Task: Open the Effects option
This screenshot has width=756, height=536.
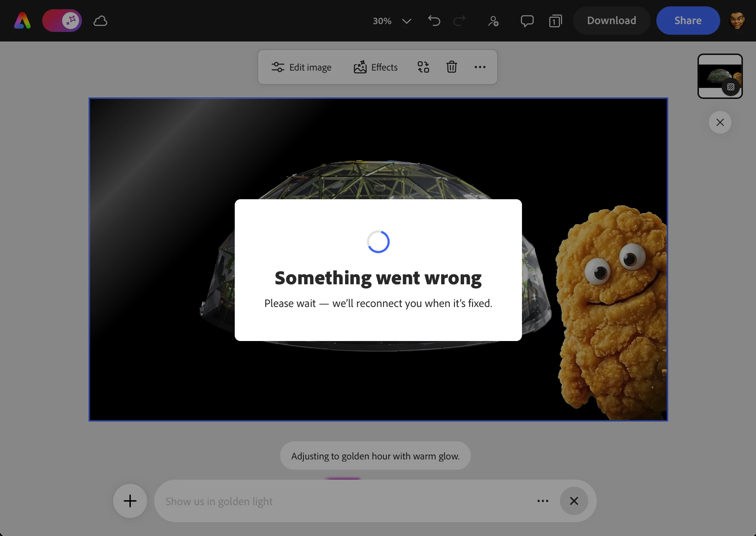Action: pyautogui.click(x=376, y=67)
